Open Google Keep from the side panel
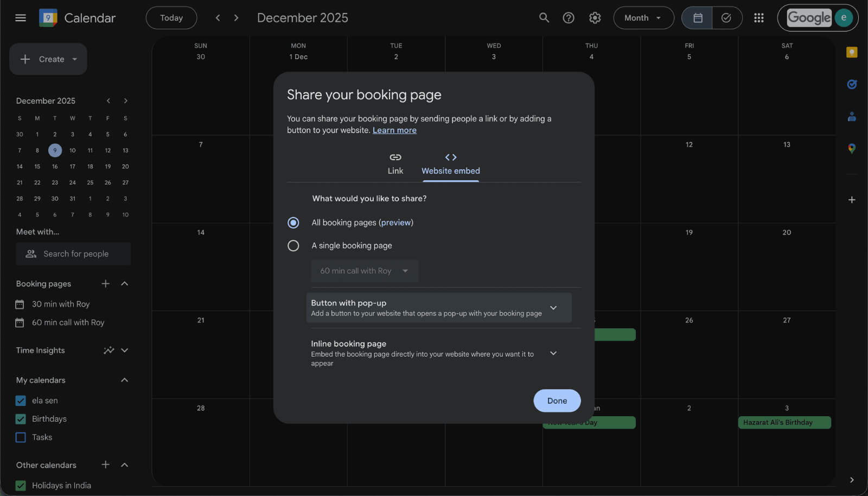 (852, 52)
